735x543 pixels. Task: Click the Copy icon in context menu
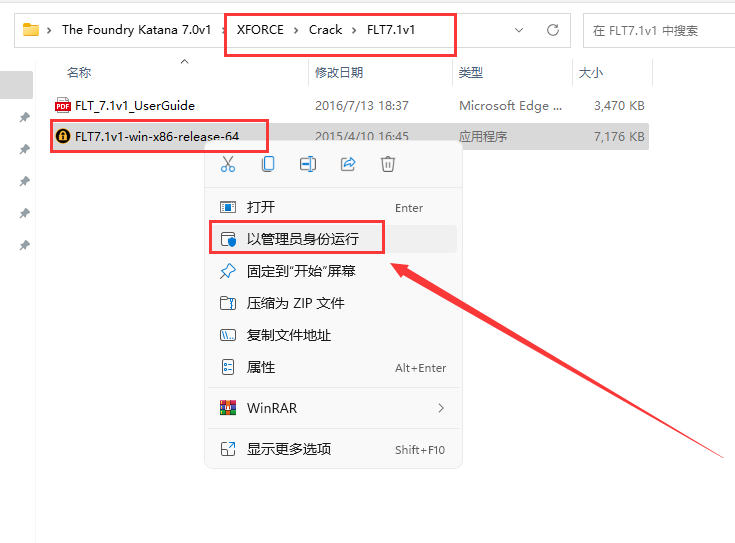tap(268, 164)
